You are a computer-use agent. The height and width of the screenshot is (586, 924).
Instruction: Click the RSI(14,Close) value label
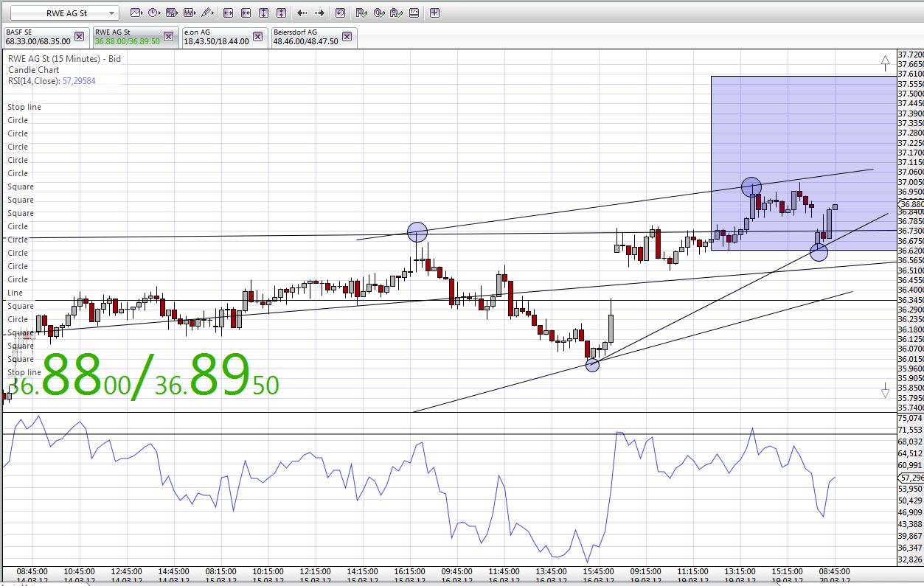pyautogui.click(x=80, y=81)
